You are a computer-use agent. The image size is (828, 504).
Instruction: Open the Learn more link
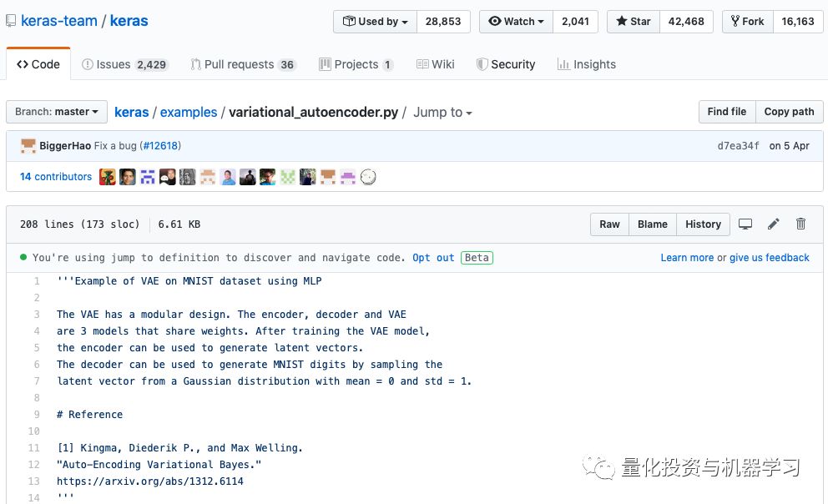[x=687, y=258]
